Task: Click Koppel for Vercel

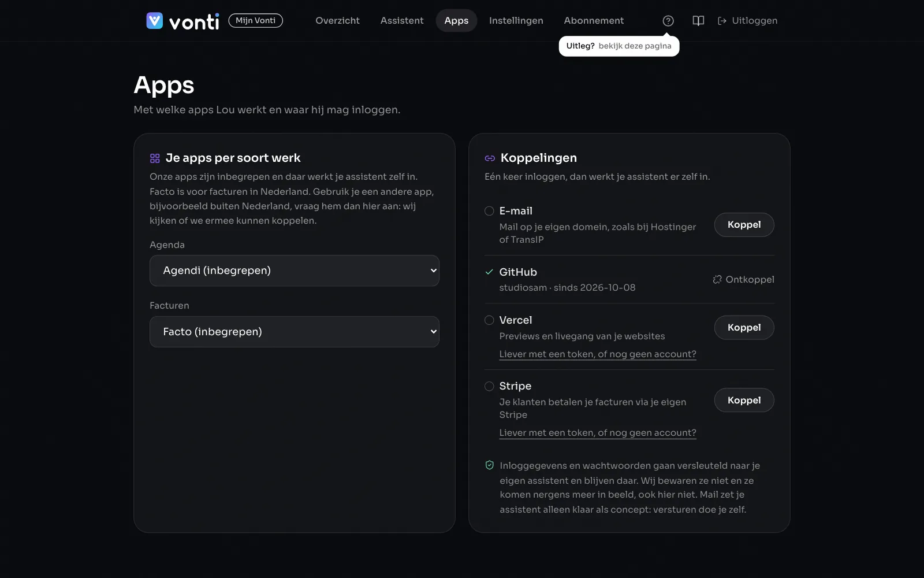Action: [744, 328]
